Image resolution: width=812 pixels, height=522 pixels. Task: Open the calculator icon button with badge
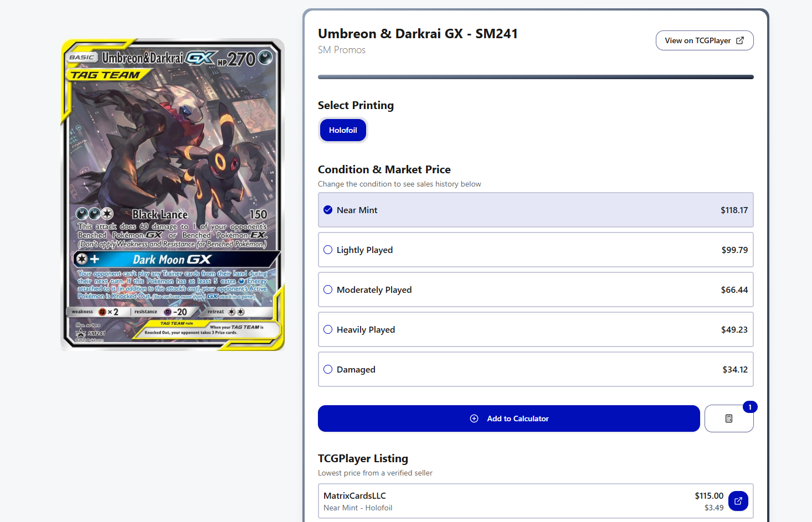(729, 418)
